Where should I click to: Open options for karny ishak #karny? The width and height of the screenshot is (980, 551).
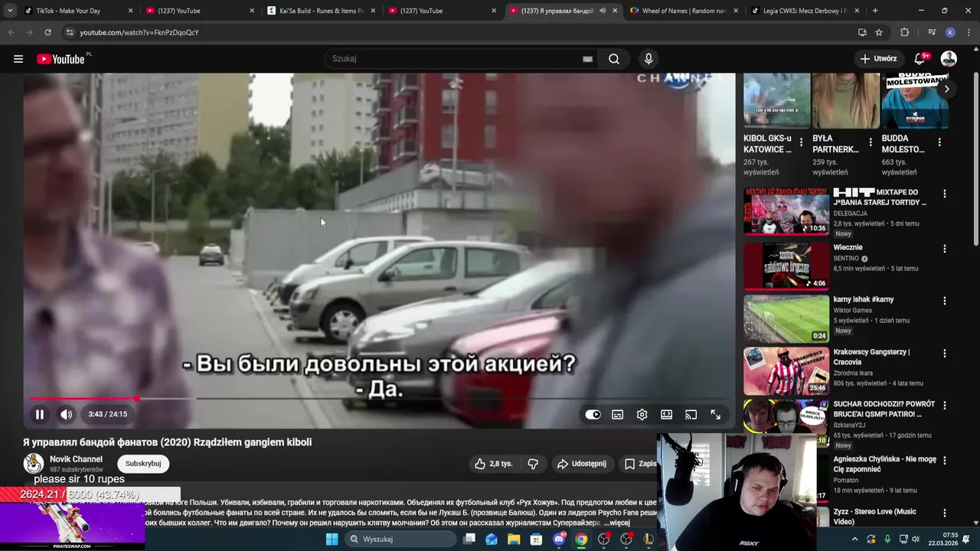(945, 302)
